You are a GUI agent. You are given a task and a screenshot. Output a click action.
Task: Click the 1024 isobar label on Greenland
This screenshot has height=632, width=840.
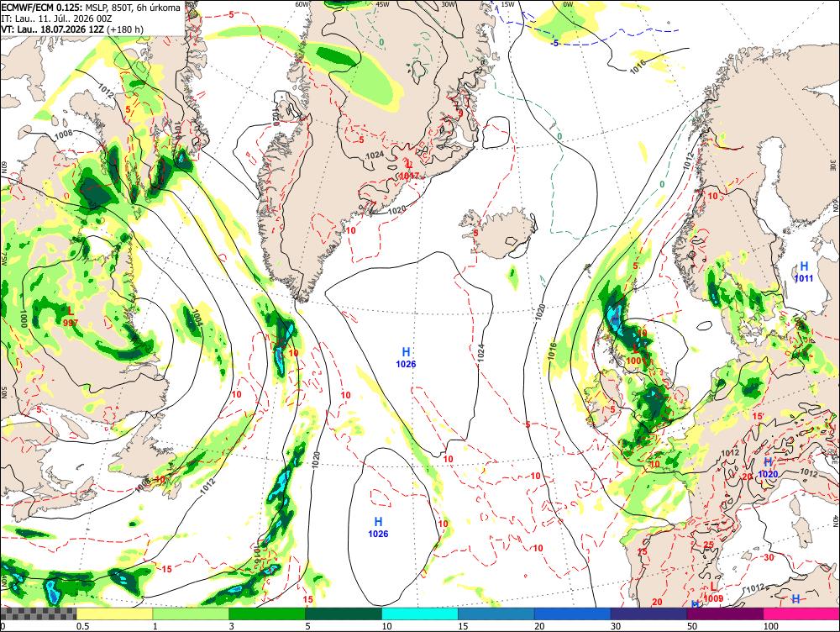(375, 155)
